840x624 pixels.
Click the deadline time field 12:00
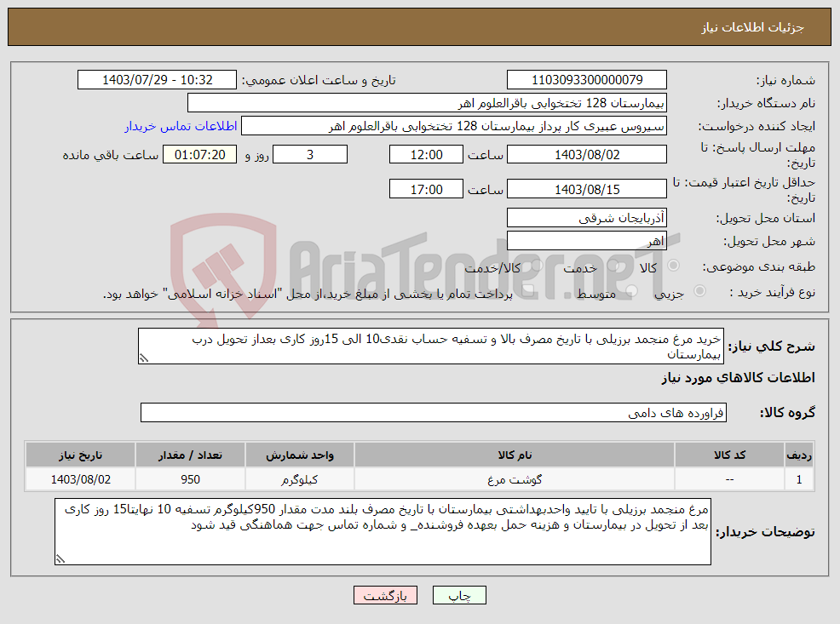[x=426, y=155]
